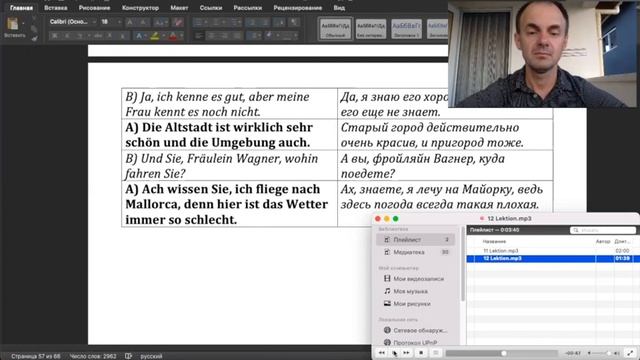The height and width of the screenshot is (360, 640).
Task: Apply the Обычный style
Action: [336, 29]
